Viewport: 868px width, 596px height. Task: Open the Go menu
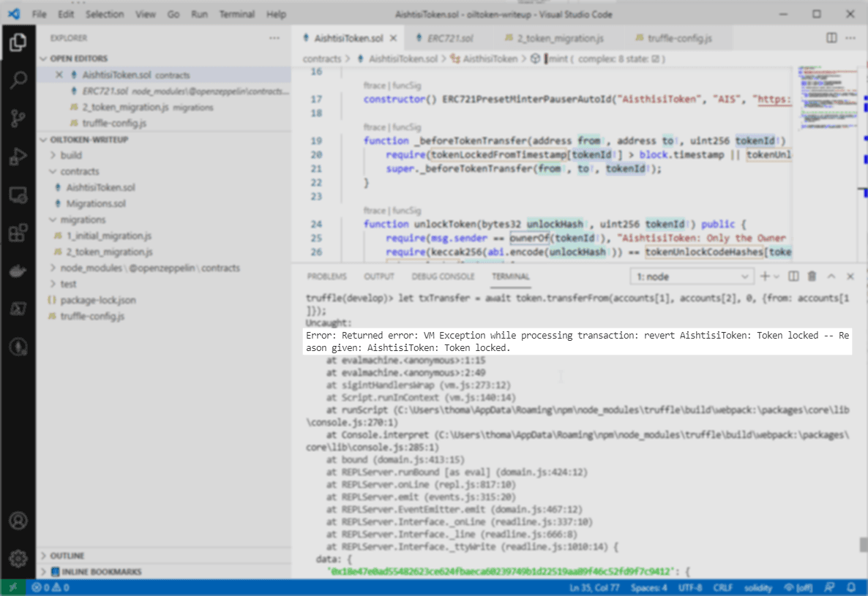point(173,15)
